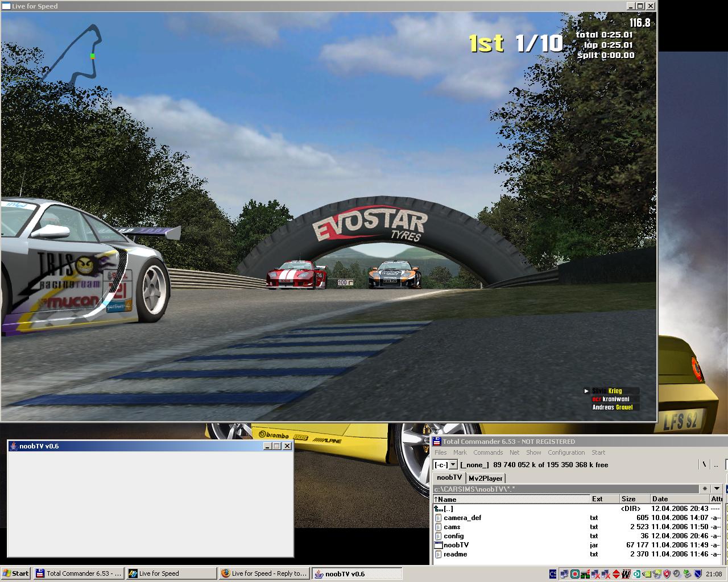Click driver name Andreas Grauel in race list

613,407
